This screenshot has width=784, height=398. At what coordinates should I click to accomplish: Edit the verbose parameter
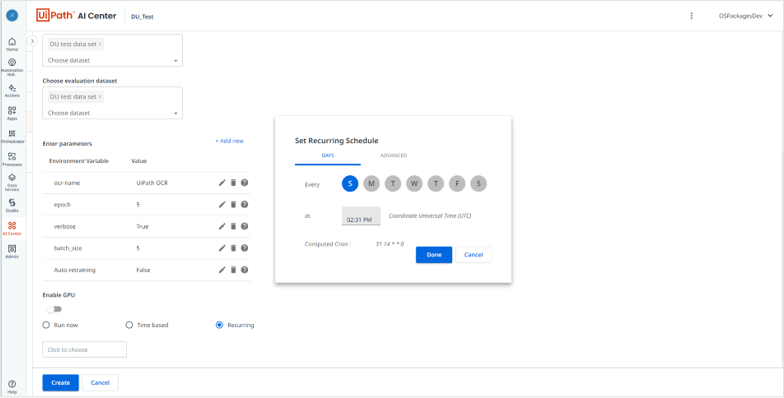point(222,226)
